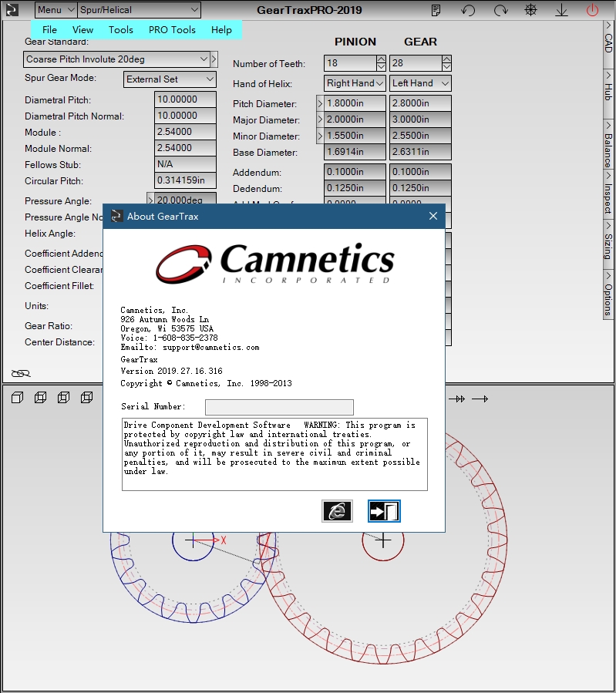Screen dimensions: 616x693
Task: Open the File menu
Action: [x=49, y=29]
